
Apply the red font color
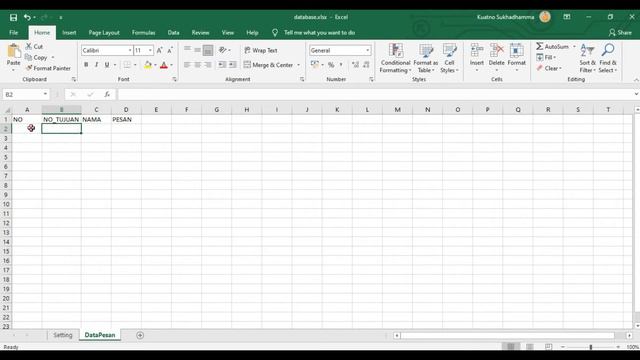coord(164,64)
